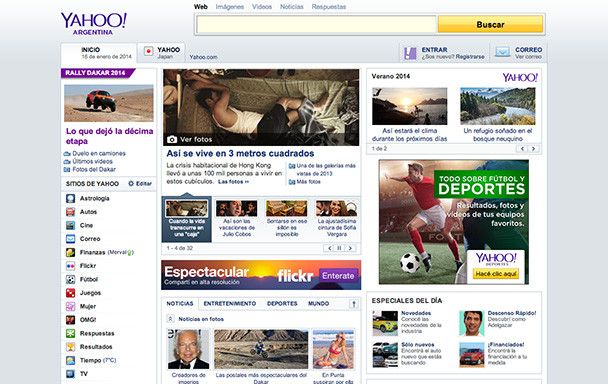This screenshot has width=608, height=384.
Task: Click the Editar gear icon
Action: (x=131, y=183)
